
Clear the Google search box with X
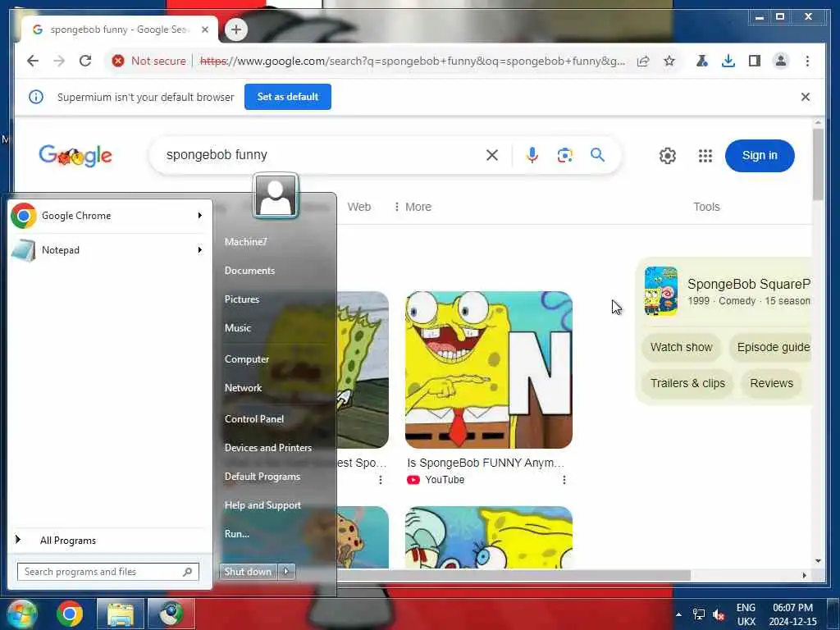(x=492, y=155)
